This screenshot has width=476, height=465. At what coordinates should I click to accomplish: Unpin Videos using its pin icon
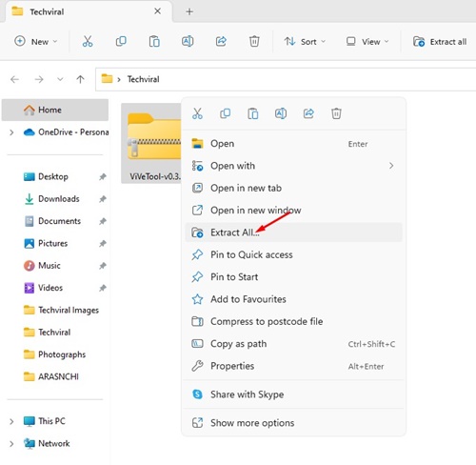coord(103,288)
